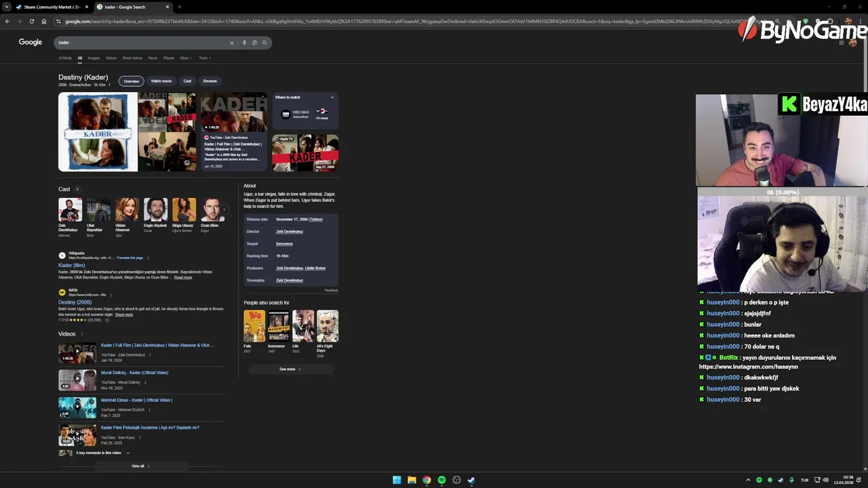Open the Ali's Eight Days movie card

point(328,333)
